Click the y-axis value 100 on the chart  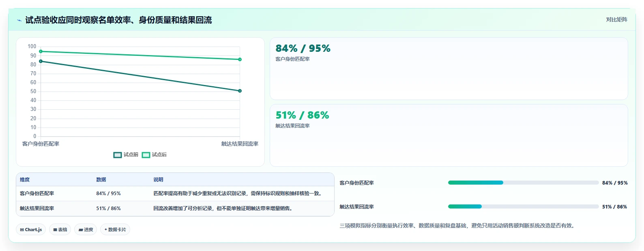tap(32, 47)
